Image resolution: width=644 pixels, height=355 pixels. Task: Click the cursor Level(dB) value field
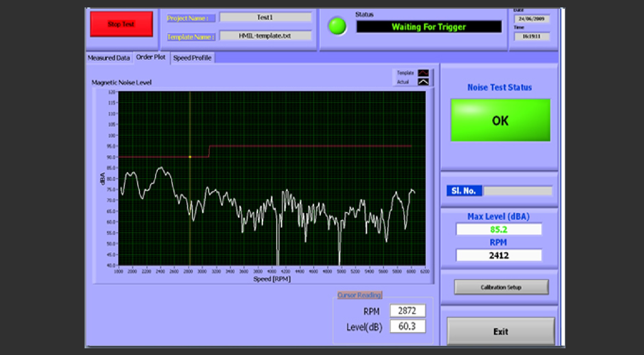(407, 326)
